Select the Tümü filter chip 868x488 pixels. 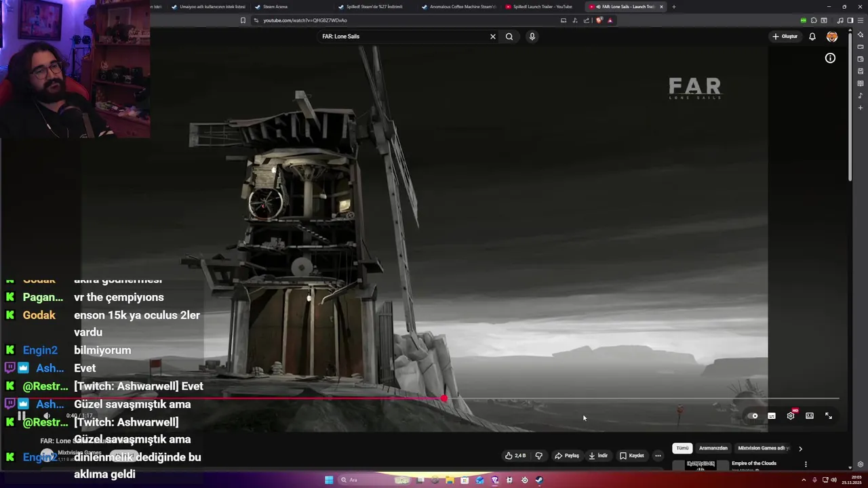(682, 448)
